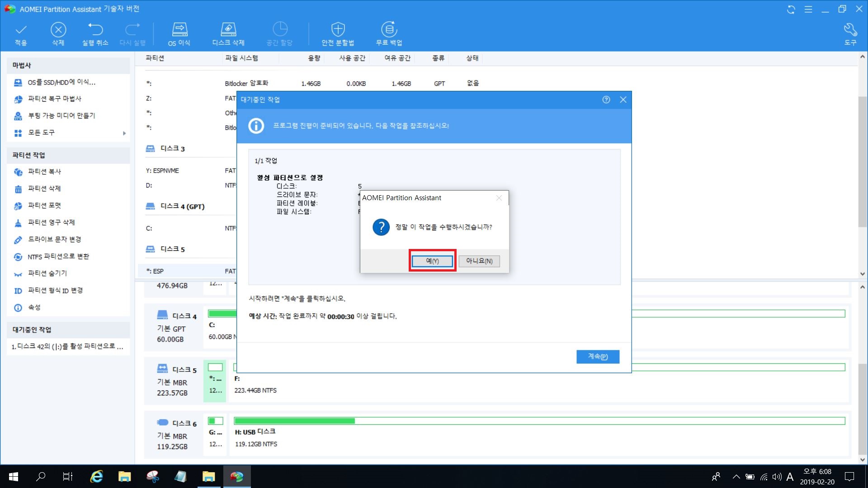868x488 pixels.
Task: Select 드라이브 문자 변경 in sidebar
Action: (54, 239)
